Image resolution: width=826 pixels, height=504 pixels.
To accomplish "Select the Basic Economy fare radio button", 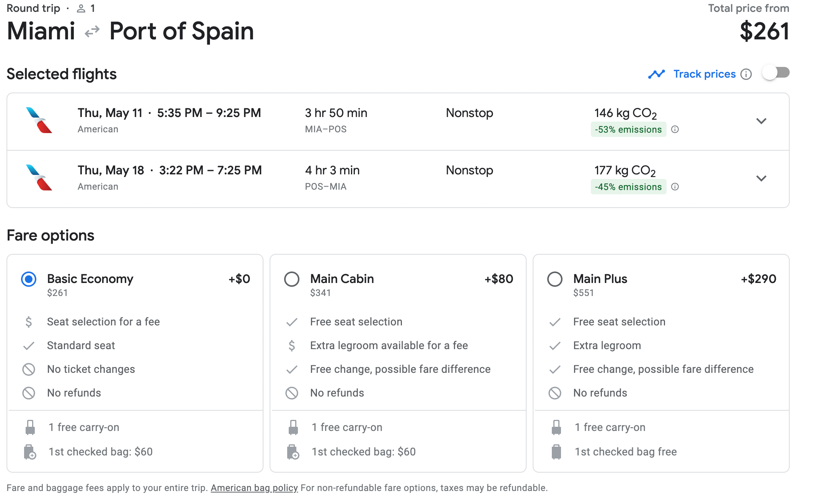I will (x=29, y=279).
